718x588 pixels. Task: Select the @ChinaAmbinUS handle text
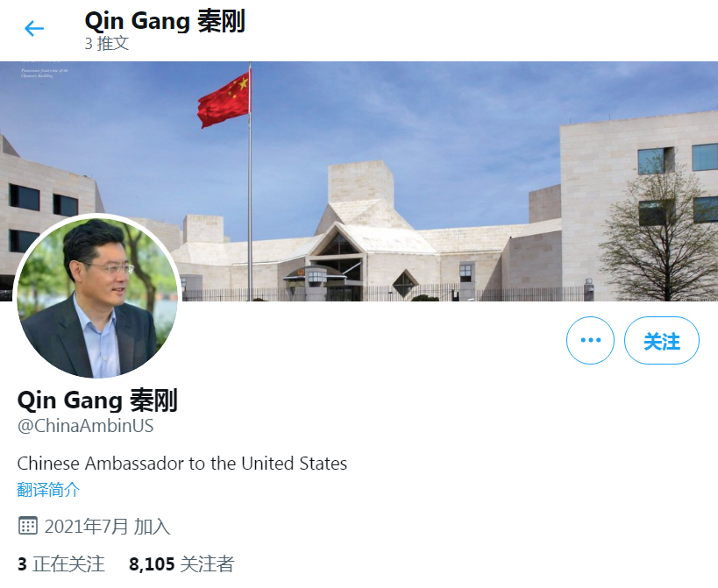(x=85, y=426)
